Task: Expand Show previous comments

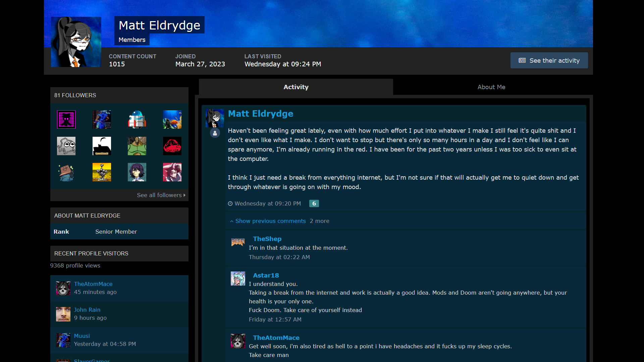Action: [x=270, y=221]
